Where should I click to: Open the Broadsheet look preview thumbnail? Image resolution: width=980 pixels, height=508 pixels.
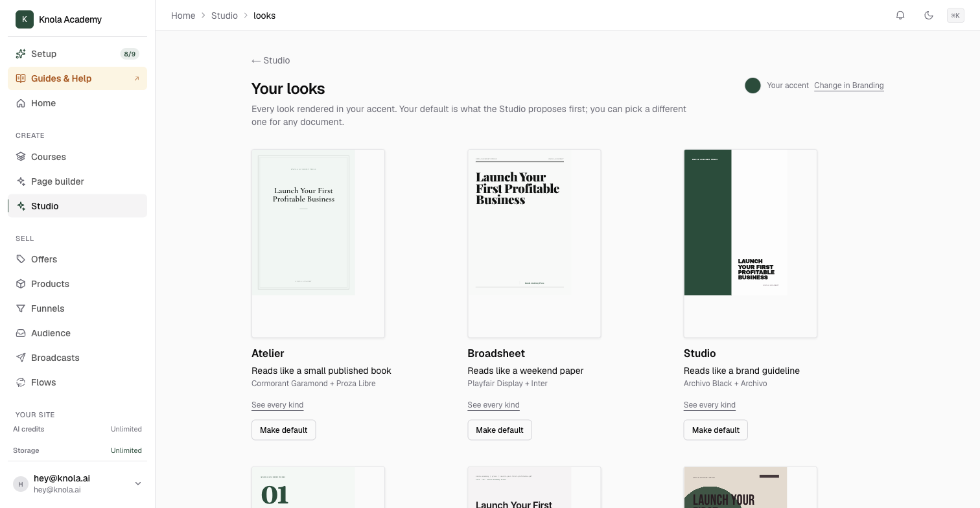click(x=534, y=244)
